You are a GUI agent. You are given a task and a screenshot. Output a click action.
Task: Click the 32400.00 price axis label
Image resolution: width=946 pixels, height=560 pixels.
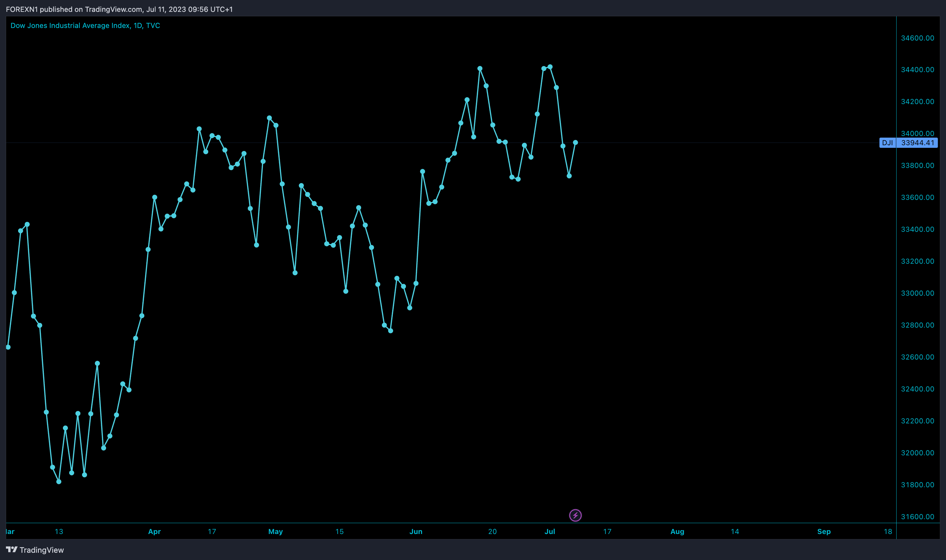pos(917,389)
